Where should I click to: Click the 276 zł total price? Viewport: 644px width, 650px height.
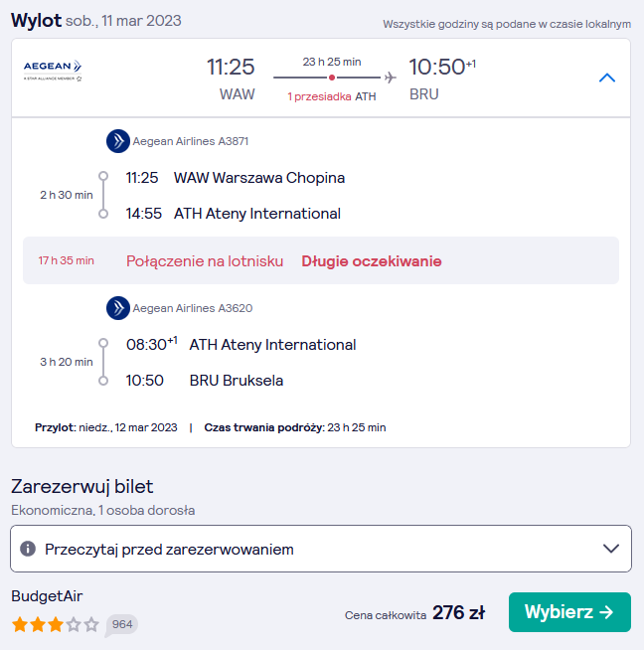[x=459, y=612]
